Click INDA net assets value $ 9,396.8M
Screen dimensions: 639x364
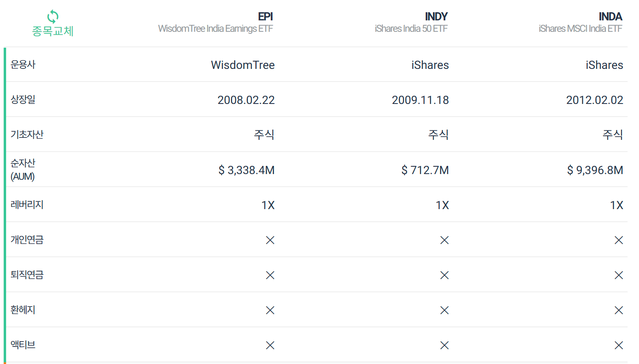coord(595,170)
